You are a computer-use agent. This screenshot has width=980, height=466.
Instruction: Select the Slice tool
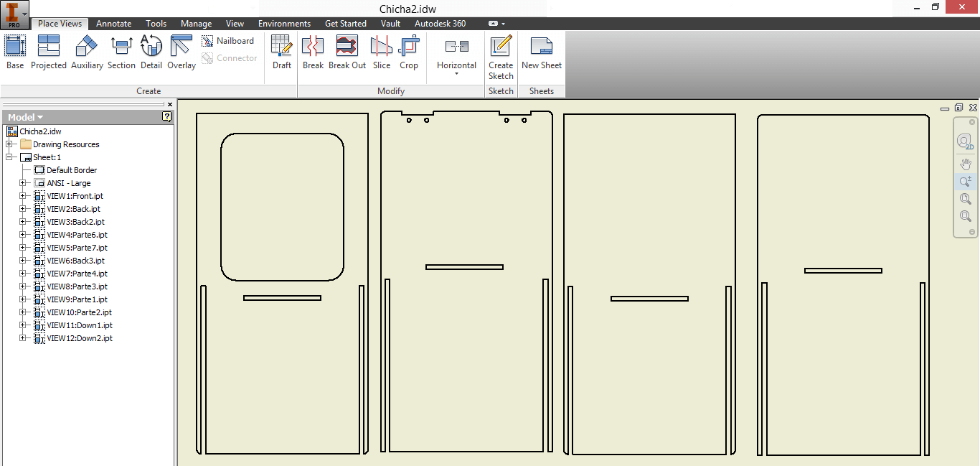pyautogui.click(x=382, y=52)
